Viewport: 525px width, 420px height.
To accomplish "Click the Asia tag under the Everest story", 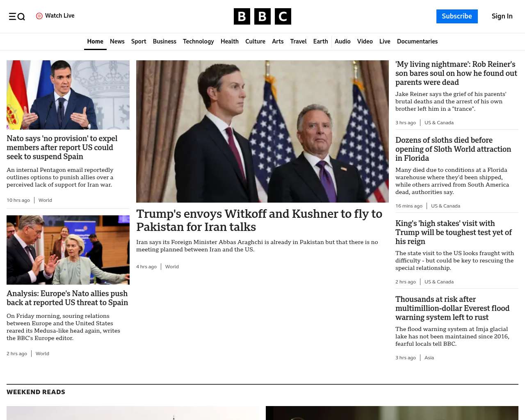I will coord(429,358).
